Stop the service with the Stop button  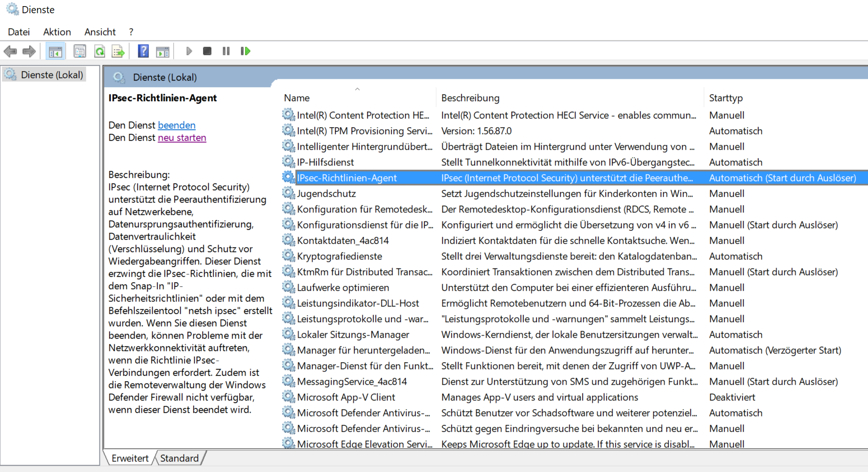click(x=207, y=51)
